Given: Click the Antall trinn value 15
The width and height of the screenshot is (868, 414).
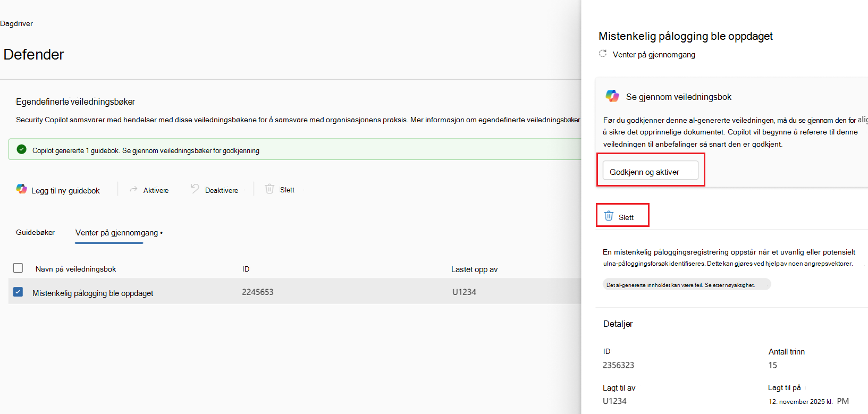Looking at the screenshot, I should pyautogui.click(x=773, y=365).
